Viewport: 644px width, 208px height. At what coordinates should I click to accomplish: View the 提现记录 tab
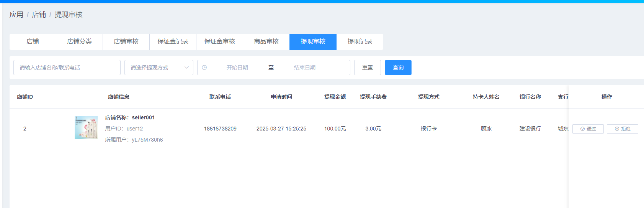pos(360,41)
